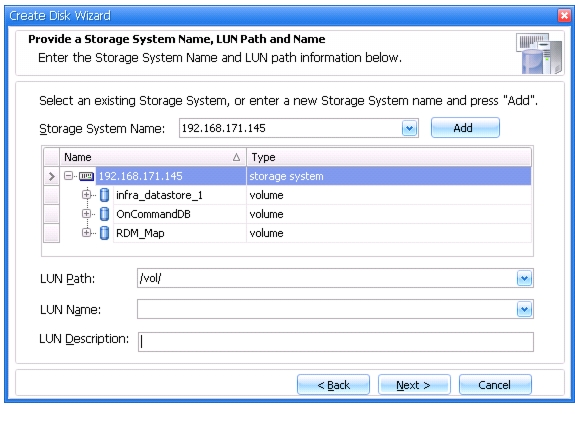Go to the previous step with Back
The image size is (575, 432).
333,385
